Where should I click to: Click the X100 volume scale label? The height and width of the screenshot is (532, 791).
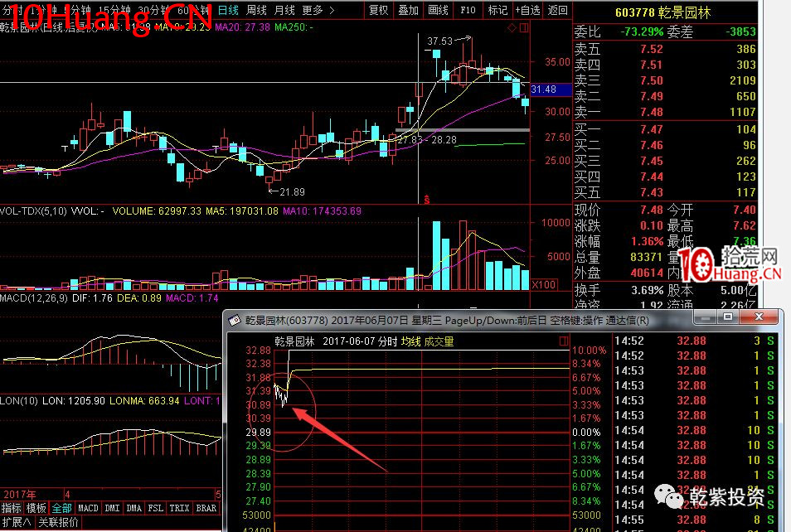coord(544,284)
